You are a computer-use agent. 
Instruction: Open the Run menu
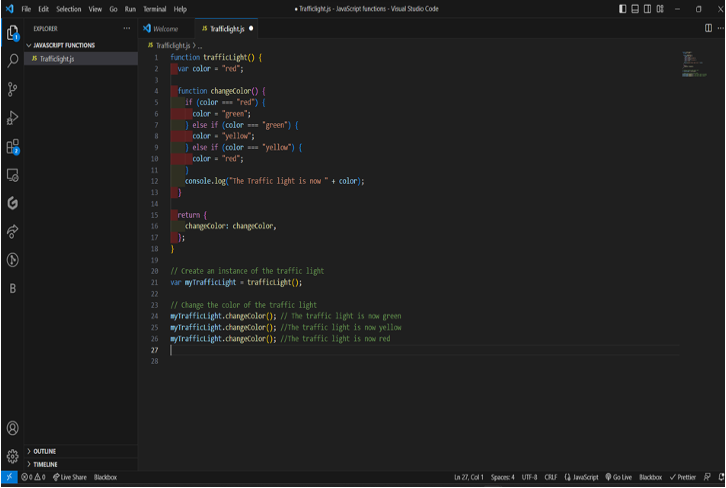[130, 9]
